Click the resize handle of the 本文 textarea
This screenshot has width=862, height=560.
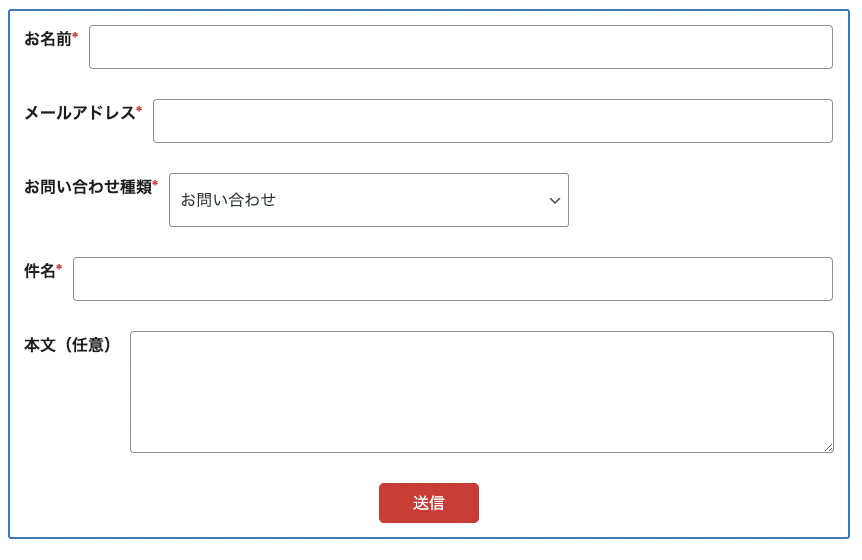pyautogui.click(x=828, y=447)
